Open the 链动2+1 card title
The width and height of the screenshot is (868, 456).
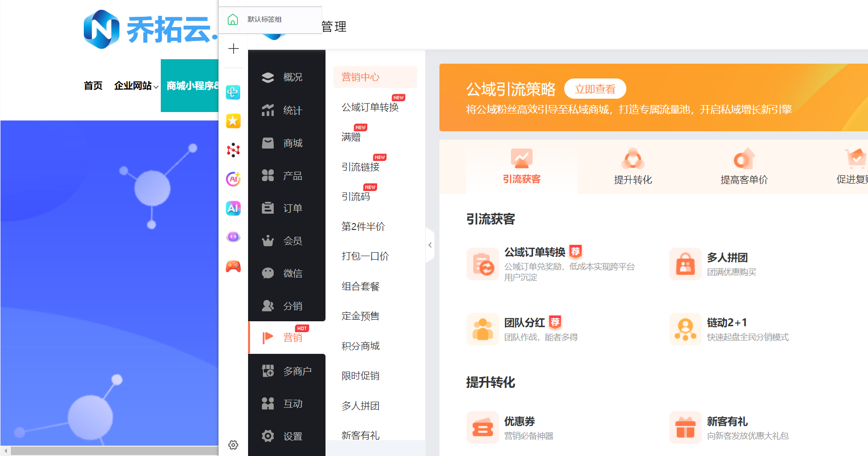click(727, 323)
